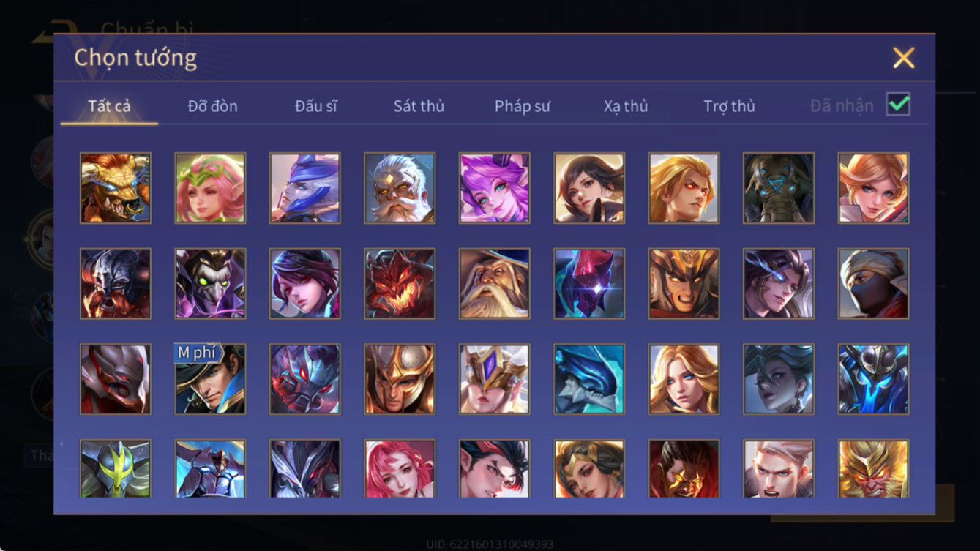Select the hero tagged "M phí"

pyautogui.click(x=210, y=379)
